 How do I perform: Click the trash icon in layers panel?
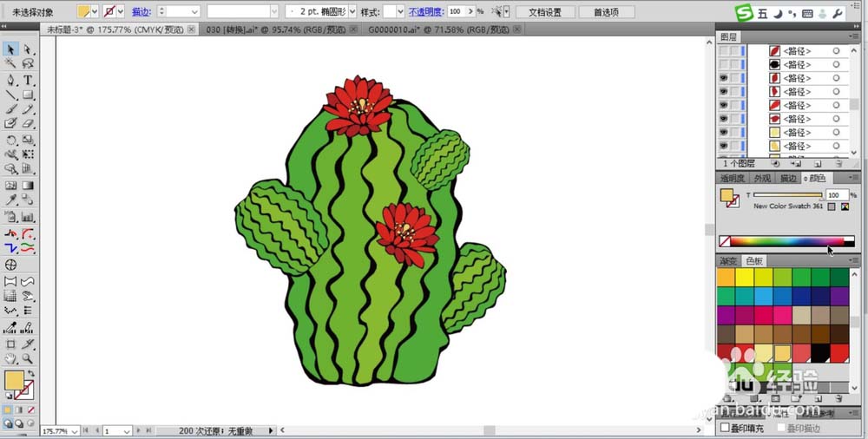[x=838, y=164]
